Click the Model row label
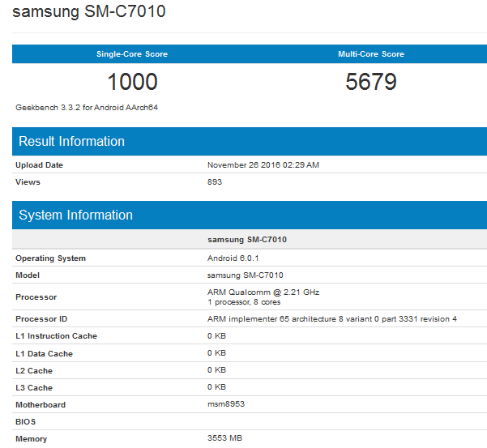 pyautogui.click(x=28, y=275)
